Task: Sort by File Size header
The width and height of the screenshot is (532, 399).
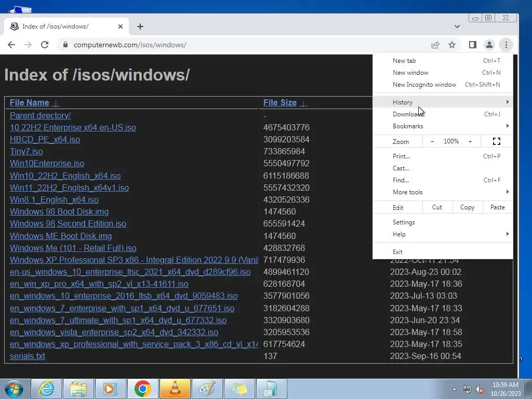Action: pyautogui.click(x=280, y=102)
